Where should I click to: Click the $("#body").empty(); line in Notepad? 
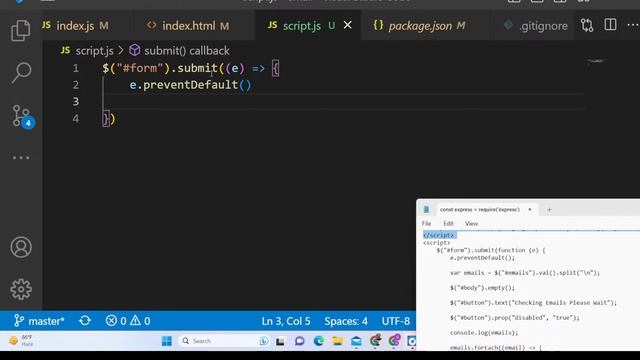click(x=482, y=288)
